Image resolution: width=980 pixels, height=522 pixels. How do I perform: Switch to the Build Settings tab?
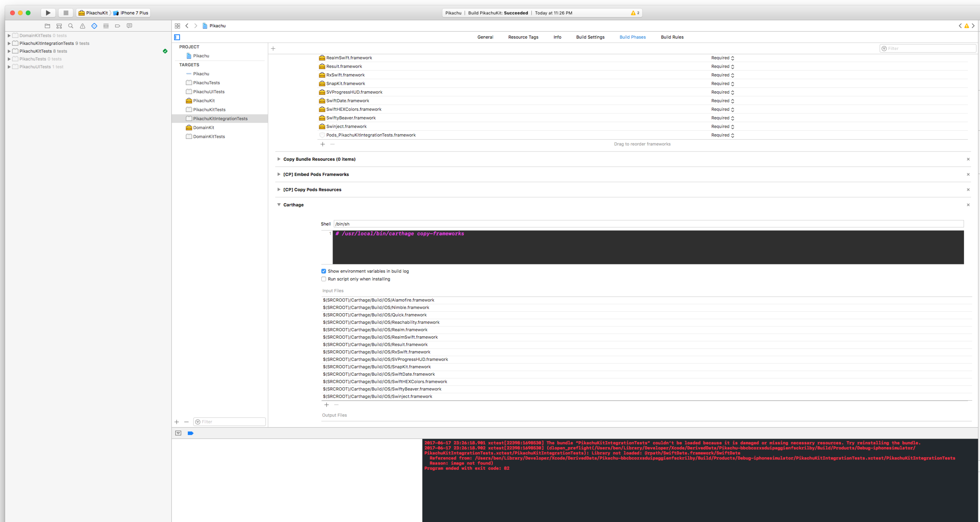[x=590, y=37]
